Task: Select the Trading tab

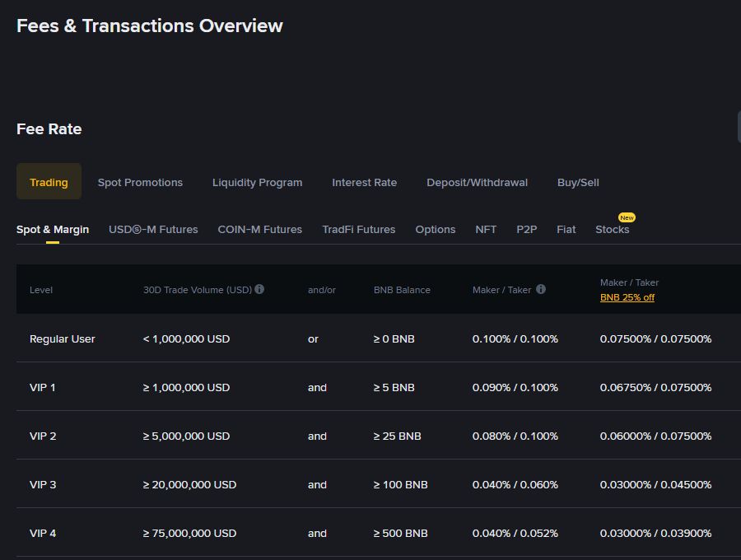Action: point(49,182)
